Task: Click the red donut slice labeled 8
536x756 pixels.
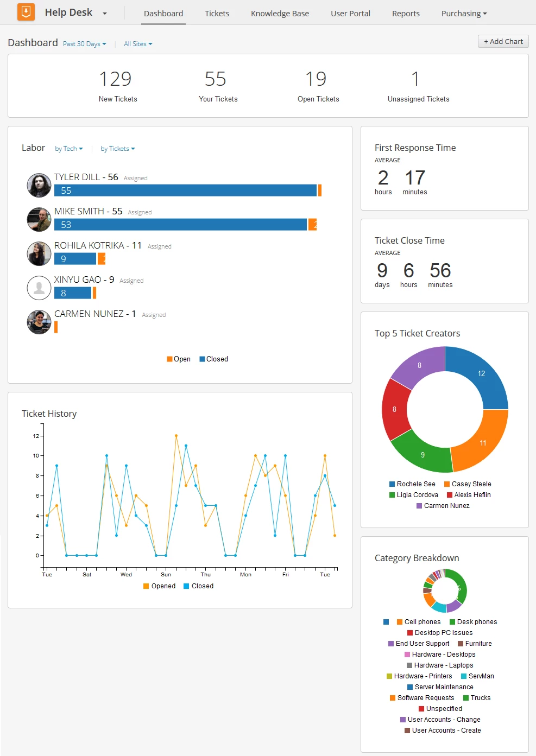Action: (394, 409)
